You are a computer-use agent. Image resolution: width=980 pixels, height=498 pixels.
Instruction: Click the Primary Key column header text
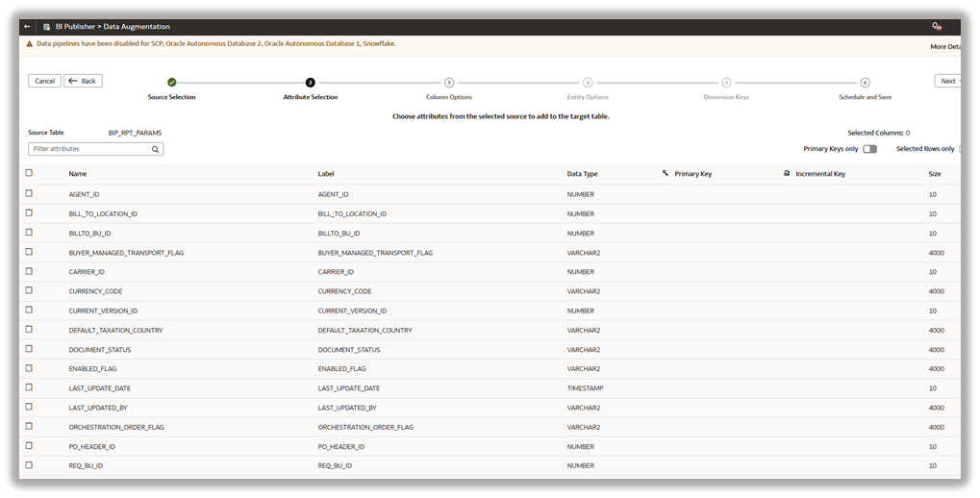point(693,174)
